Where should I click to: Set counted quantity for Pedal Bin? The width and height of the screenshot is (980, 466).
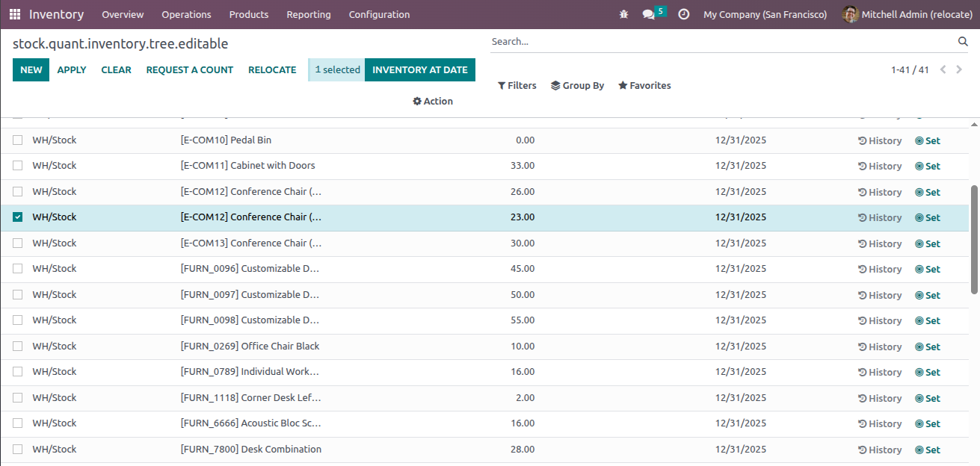click(928, 140)
